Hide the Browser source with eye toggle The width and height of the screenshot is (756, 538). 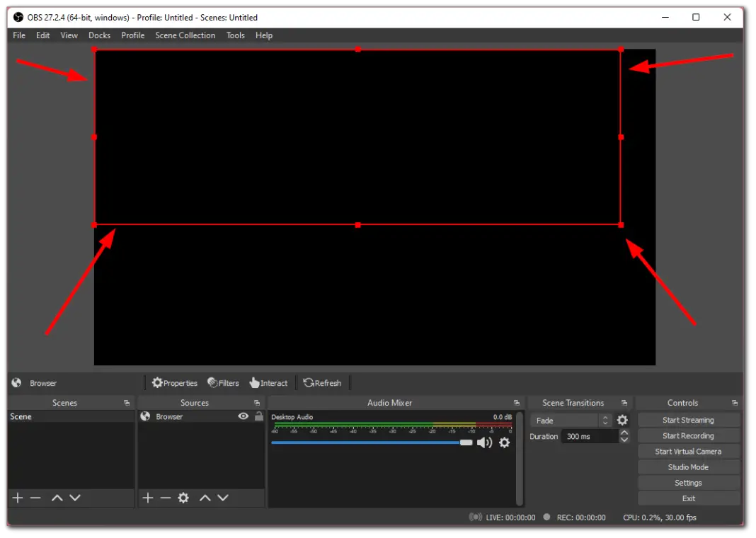pos(243,416)
